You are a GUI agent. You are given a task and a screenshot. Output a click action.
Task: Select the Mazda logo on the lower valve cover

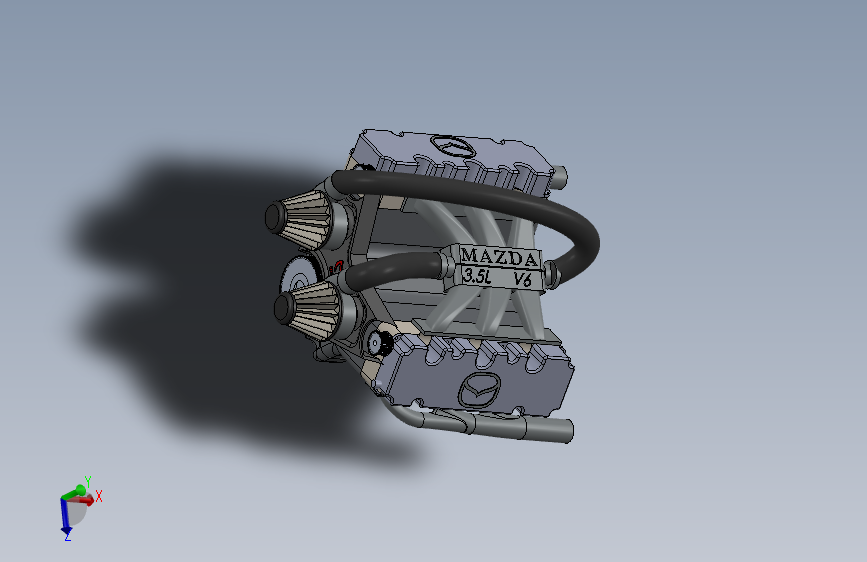[479, 390]
